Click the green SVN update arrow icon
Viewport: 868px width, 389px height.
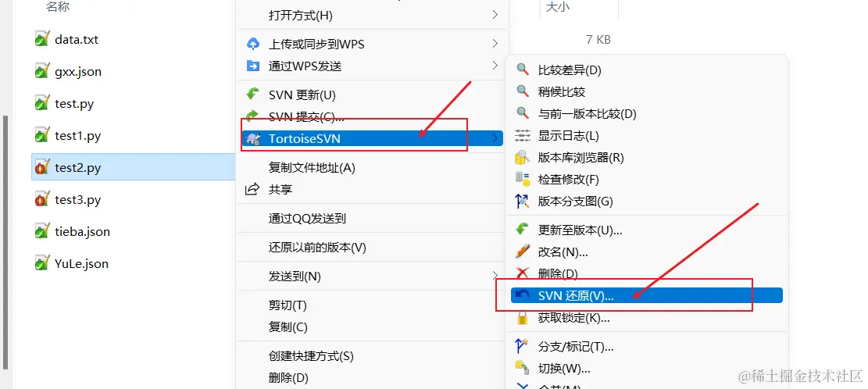coord(253,94)
